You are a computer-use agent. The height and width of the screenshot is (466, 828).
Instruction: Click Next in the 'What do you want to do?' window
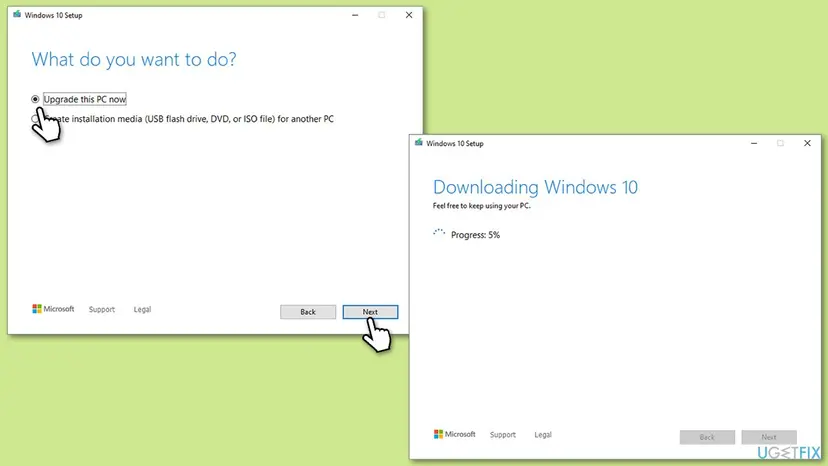click(x=370, y=312)
